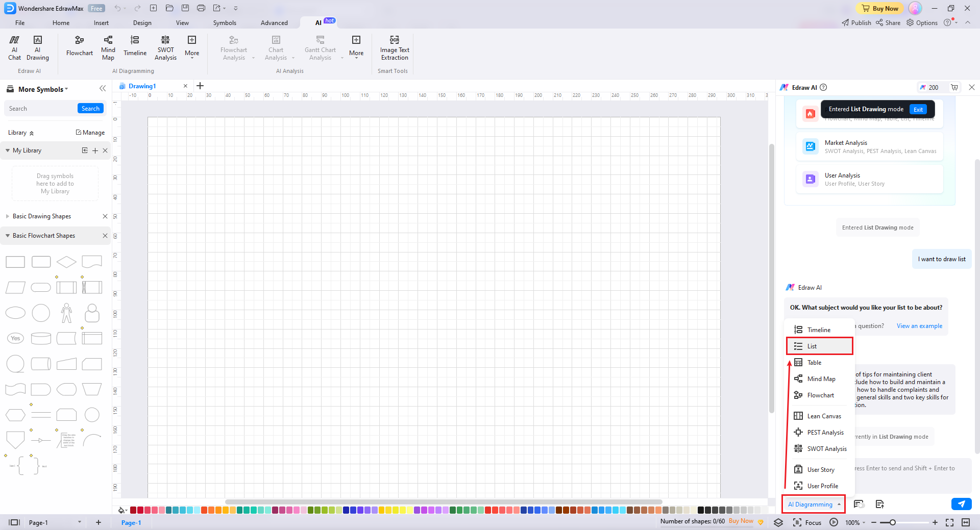This screenshot has width=980, height=530.
Task: Click the Share button
Action: coord(888,22)
